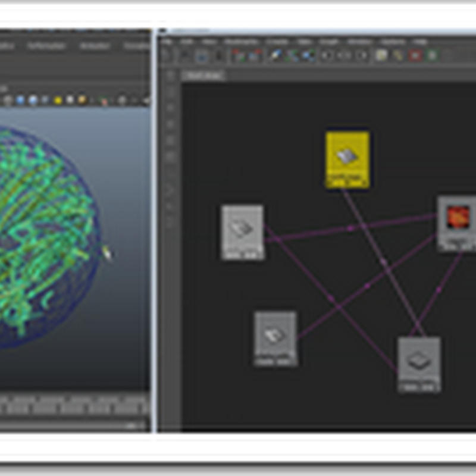476x476 pixels.
Task: Click the gold sphere icon in viewport toolbar
Action: point(82,100)
